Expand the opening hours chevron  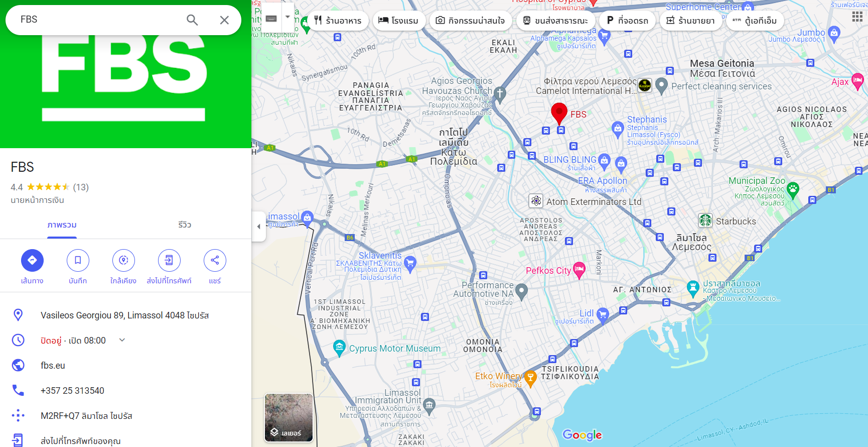(122, 340)
